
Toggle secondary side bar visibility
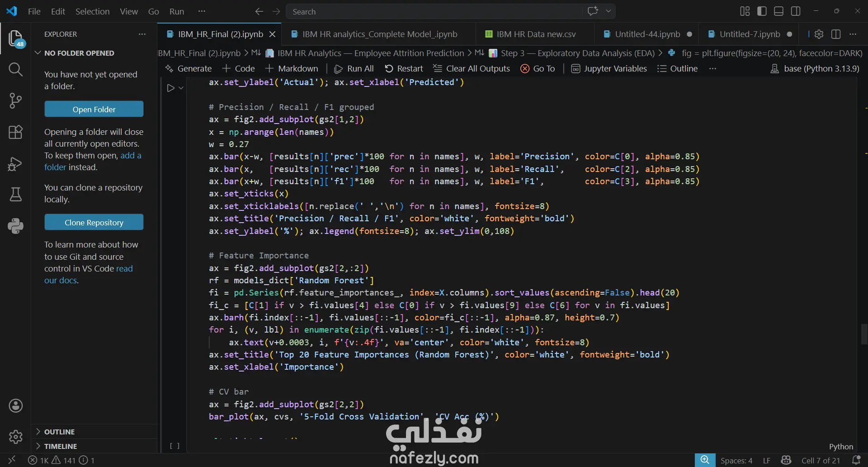796,11
